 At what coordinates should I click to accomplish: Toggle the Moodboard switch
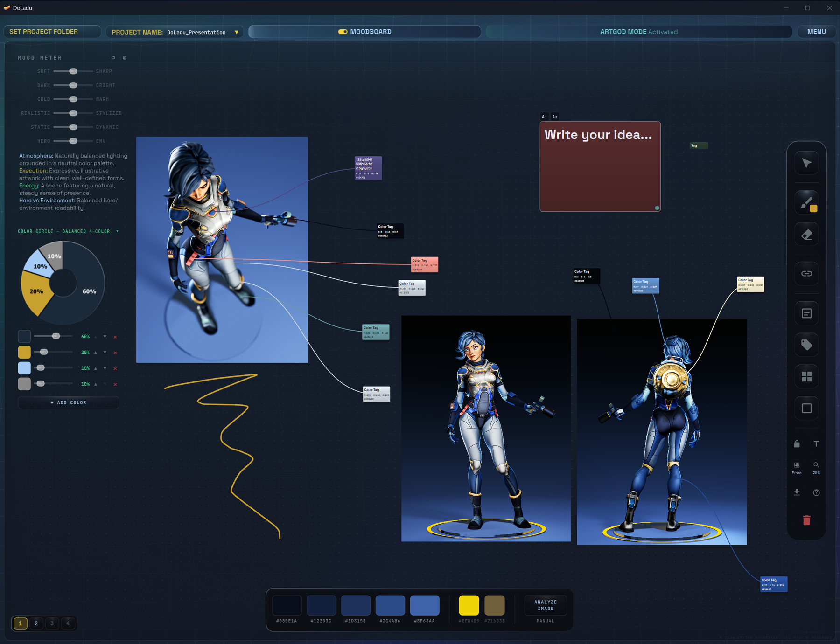pos(343,32)
